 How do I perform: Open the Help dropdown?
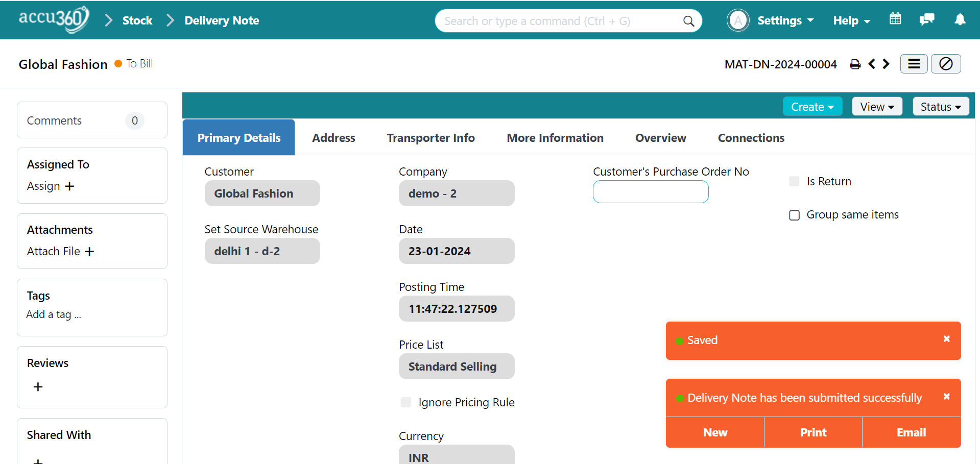(851, 21)
